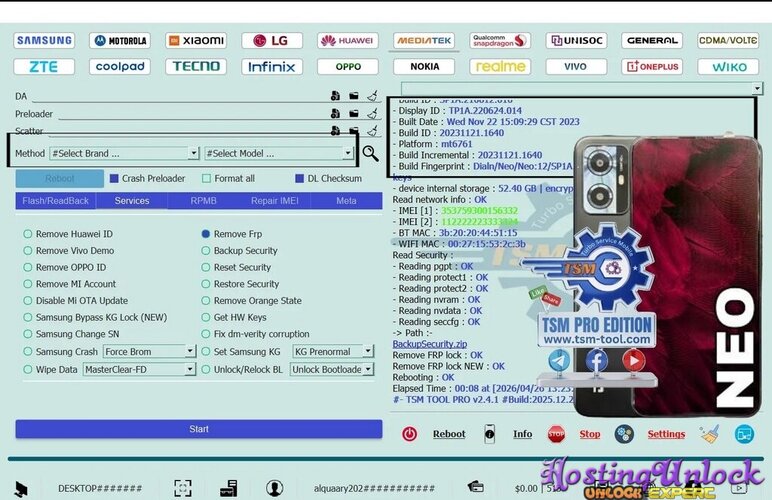Choose the ZTE brand logo
The width and height of the screenshot is (772, 500).
pyautogui.click(x=44, y=66)
